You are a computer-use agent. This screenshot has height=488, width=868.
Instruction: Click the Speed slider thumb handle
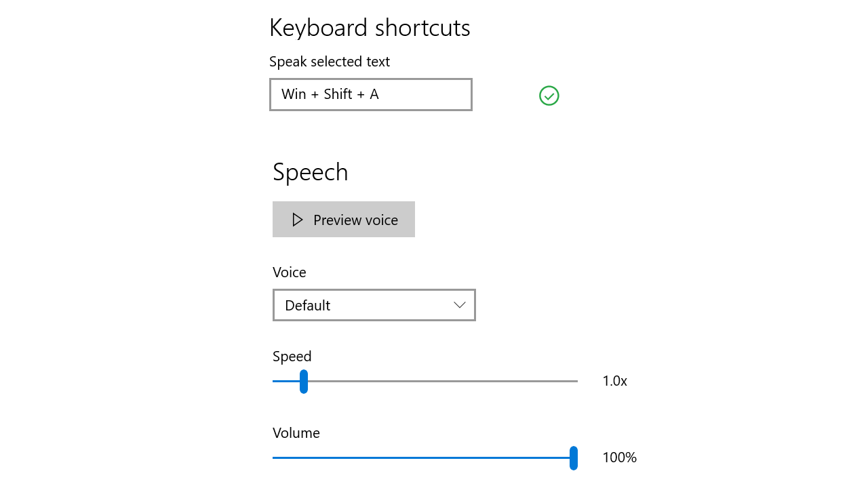(x=304, y=381)
